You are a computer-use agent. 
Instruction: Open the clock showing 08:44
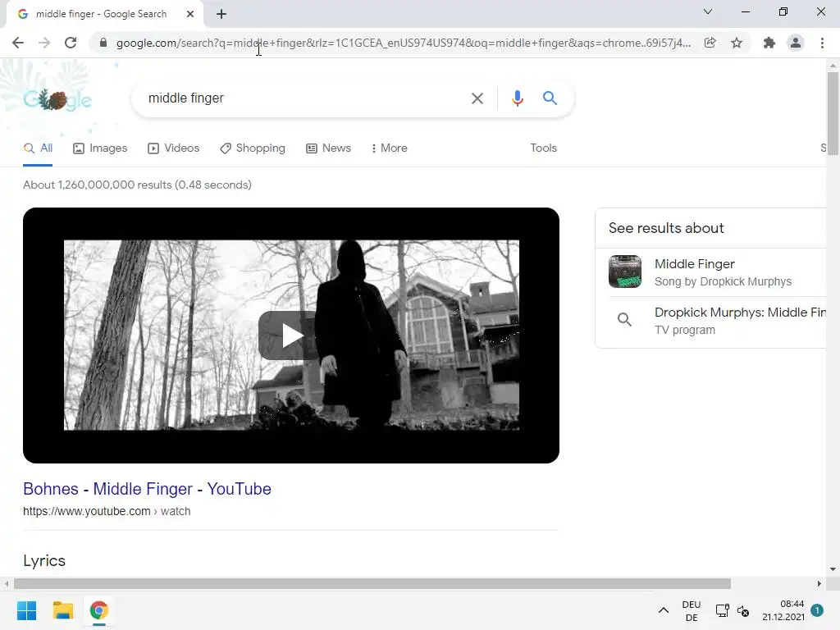(783, 610)
